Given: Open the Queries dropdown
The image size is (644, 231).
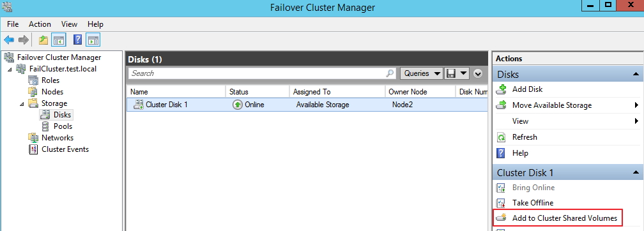Looking at the screenshot, I should click(x=422, y=73).
